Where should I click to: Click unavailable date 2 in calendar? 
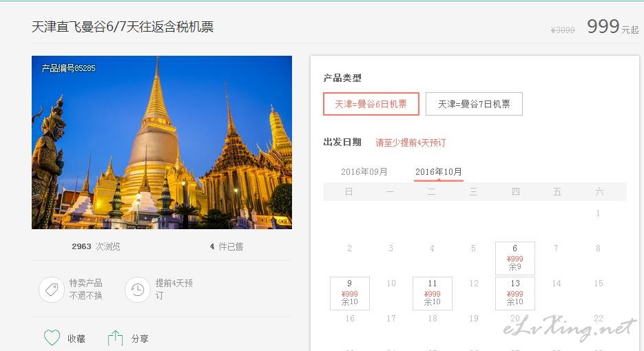(349, 248)
